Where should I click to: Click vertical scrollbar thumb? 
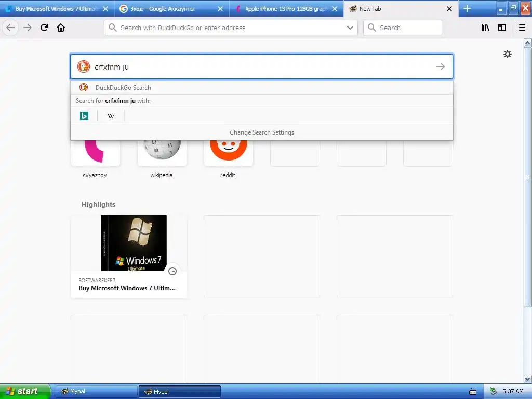[x=527, y=177]
